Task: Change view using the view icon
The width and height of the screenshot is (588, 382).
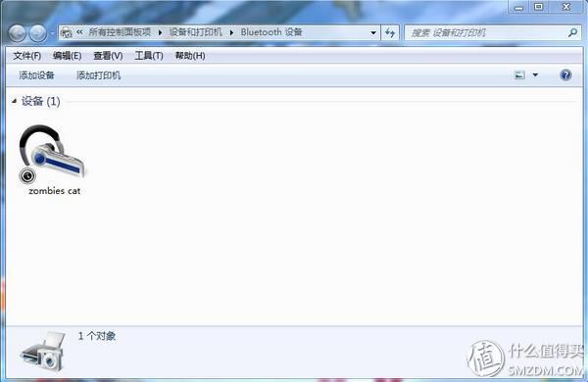Action: tap(519, 75)
